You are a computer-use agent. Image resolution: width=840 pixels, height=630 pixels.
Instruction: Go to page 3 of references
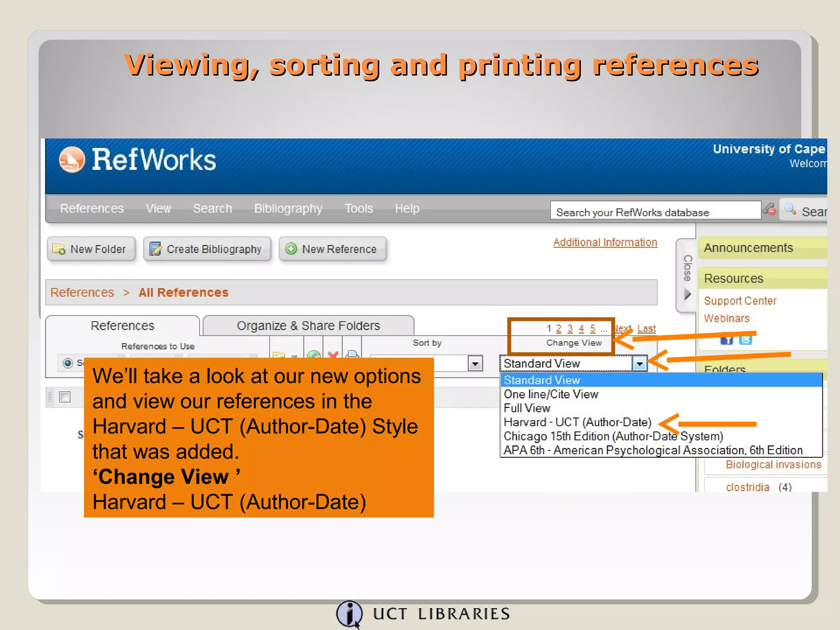(570, 329)
